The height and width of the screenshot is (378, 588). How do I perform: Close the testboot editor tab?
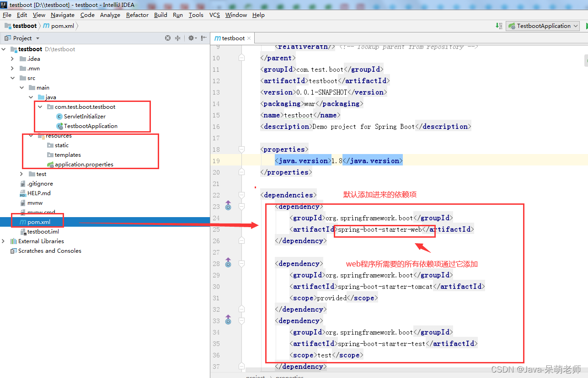pyautogui.click(x=250, y=38)
